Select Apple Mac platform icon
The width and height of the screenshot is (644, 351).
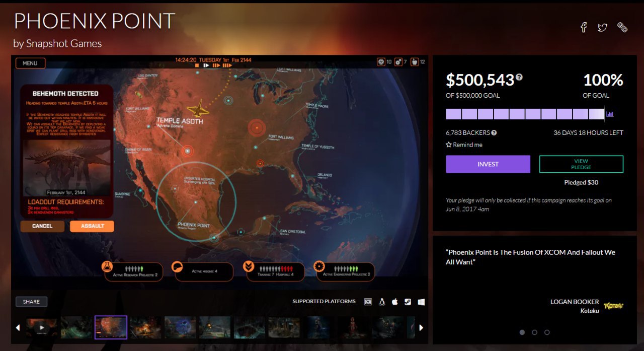pyautogui.click(x=395, y=302)
